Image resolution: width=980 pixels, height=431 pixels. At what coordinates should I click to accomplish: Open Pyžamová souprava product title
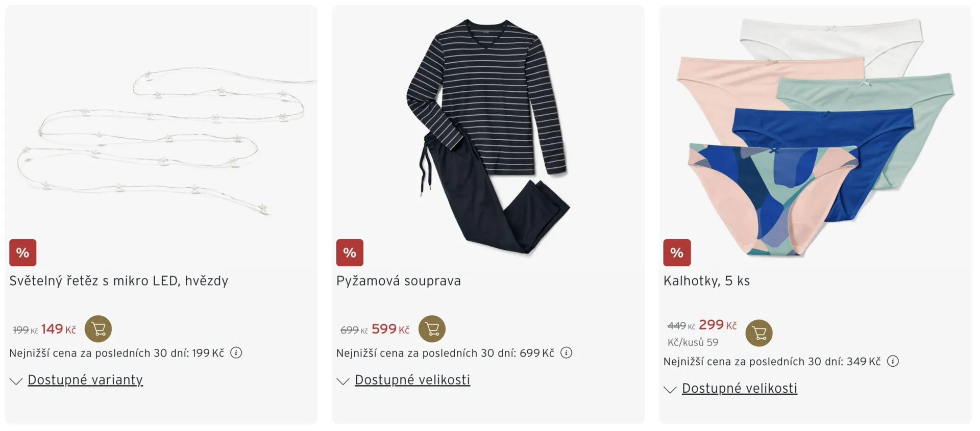point(398,281)
